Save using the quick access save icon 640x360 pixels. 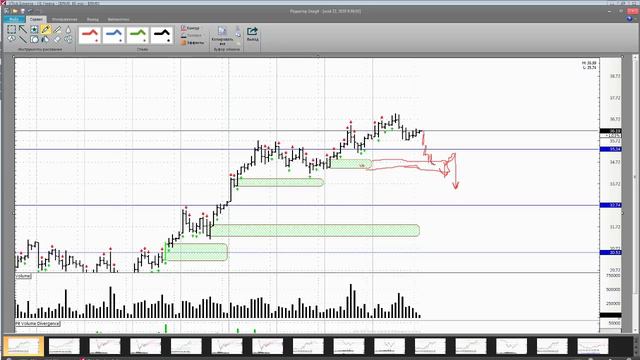coord(22,11)
